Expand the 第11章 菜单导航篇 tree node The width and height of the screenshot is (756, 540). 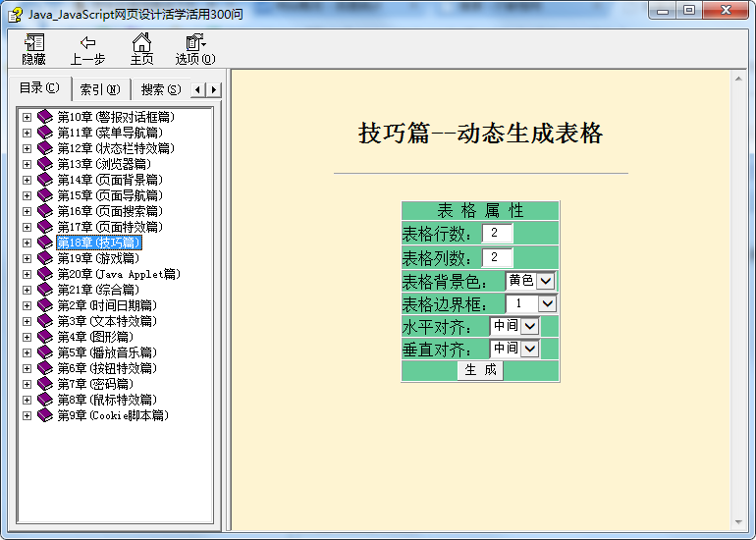coord(27,133)
